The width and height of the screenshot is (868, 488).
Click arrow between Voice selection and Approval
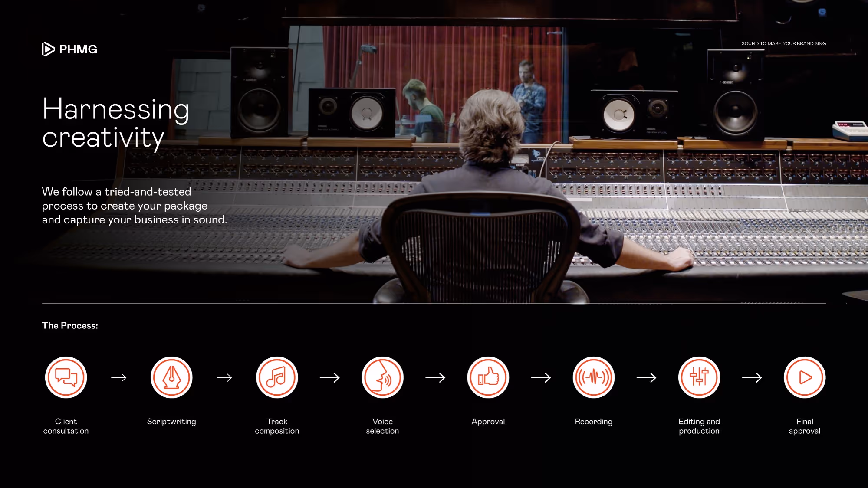pyautogui.click(x=435, y=378)
